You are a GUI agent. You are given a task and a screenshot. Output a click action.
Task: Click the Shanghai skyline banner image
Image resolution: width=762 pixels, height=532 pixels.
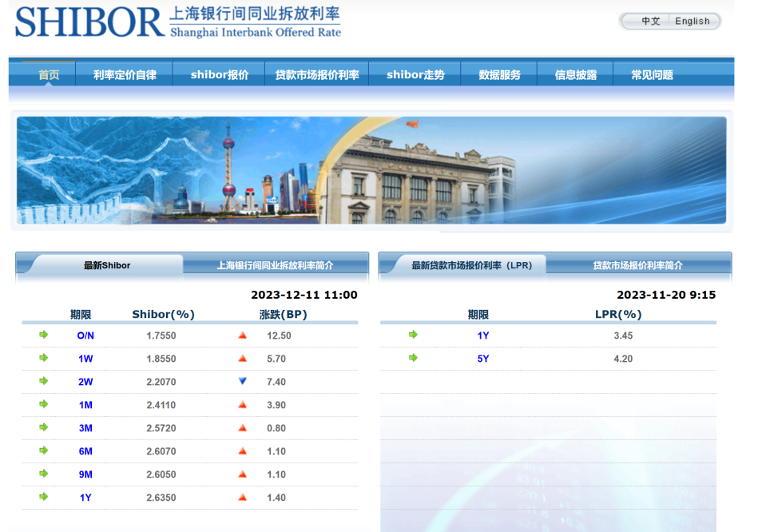coord(371,170)
